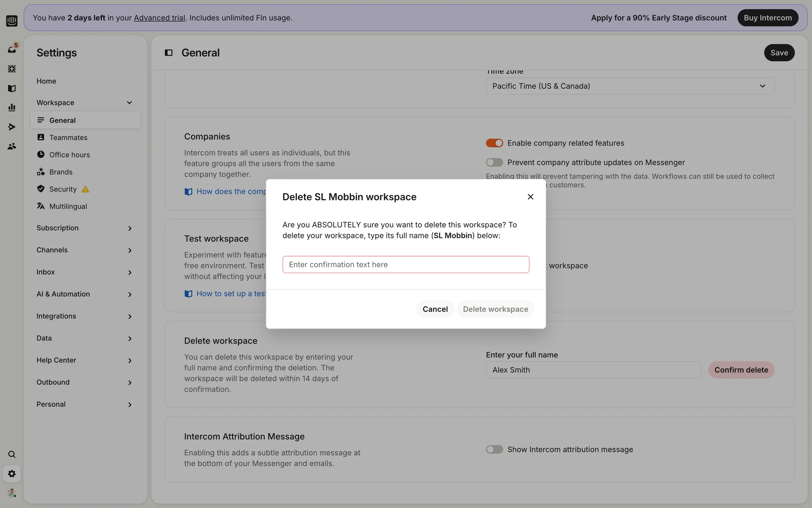The image size is (812, 508).
Task: Open the Knowledge book icon in rail
Action: click(x=12, y=88)
